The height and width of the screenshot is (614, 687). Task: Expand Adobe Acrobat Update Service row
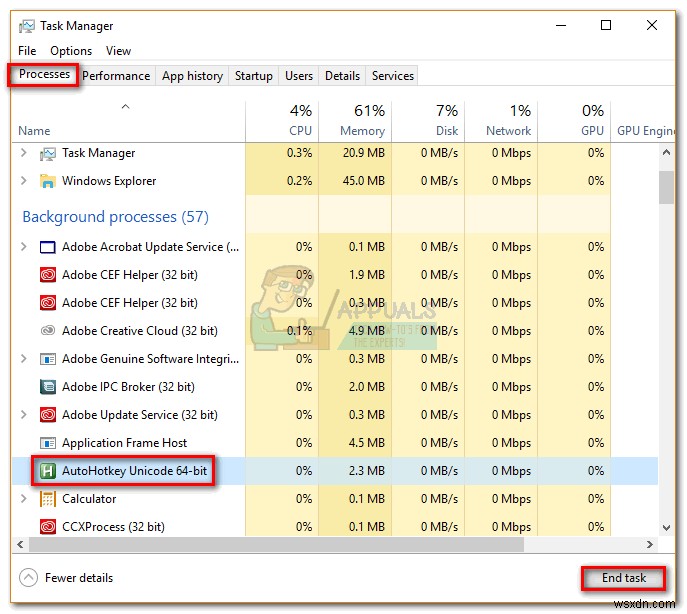[x=24, y=247]
